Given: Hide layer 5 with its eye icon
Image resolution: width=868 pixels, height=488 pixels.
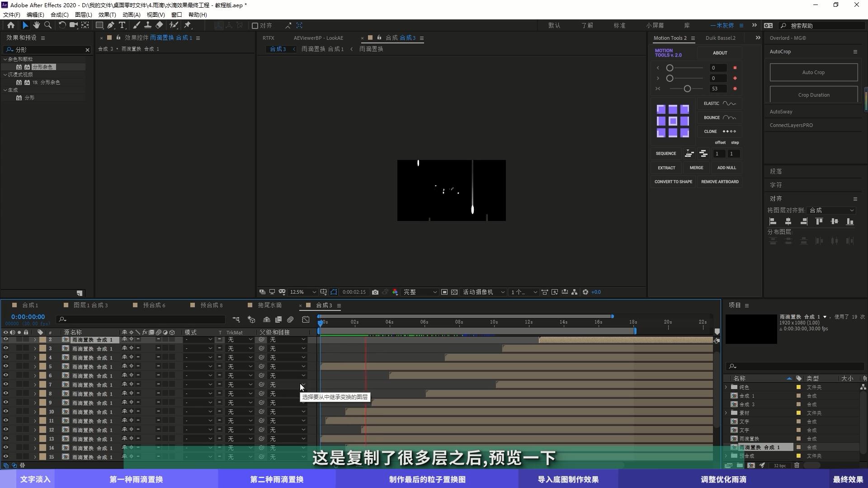Looking at the screenshot, I should click(x=5, y=366).
